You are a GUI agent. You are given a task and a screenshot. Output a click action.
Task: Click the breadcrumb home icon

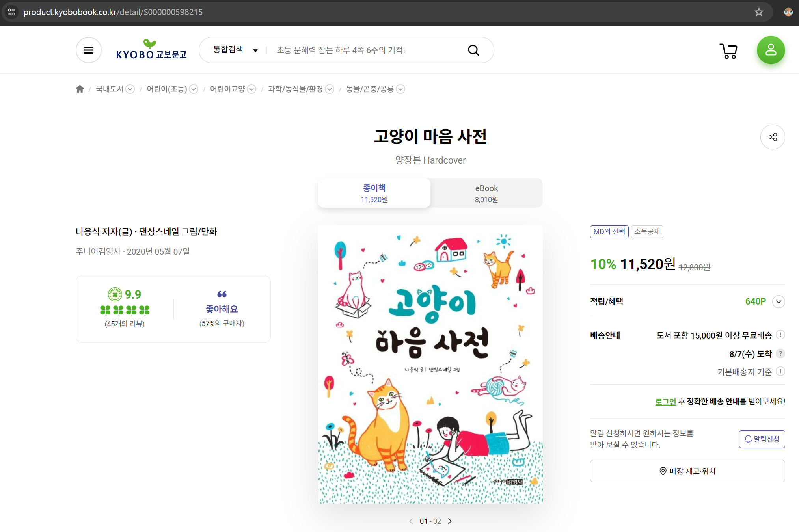click(80, 89)
